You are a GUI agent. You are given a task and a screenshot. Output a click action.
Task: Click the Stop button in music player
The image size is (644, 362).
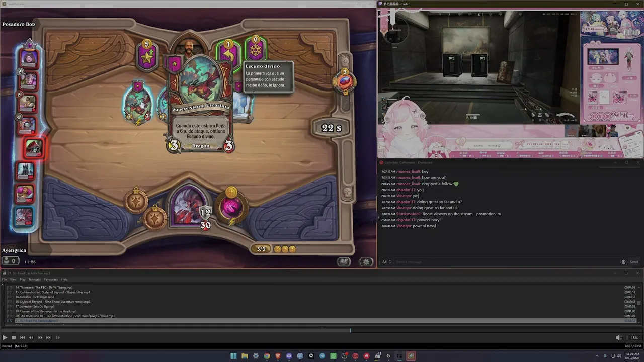pyautogui.click(x=14, y=338)
